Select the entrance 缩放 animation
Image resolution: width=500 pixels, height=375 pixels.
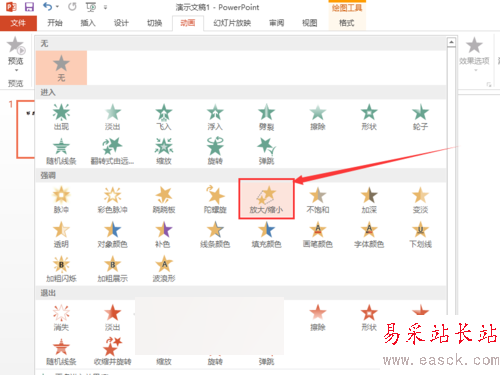pyautogui.click(x=164, y=151)
